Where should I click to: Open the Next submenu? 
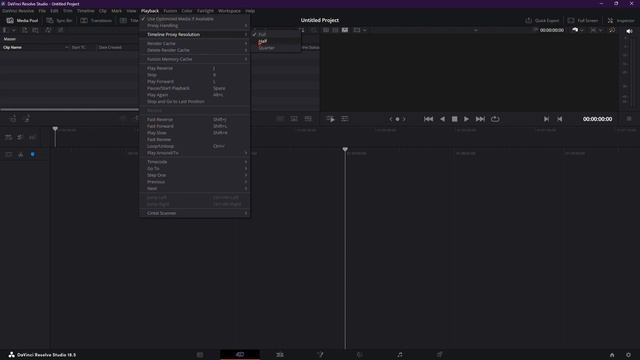195,188
